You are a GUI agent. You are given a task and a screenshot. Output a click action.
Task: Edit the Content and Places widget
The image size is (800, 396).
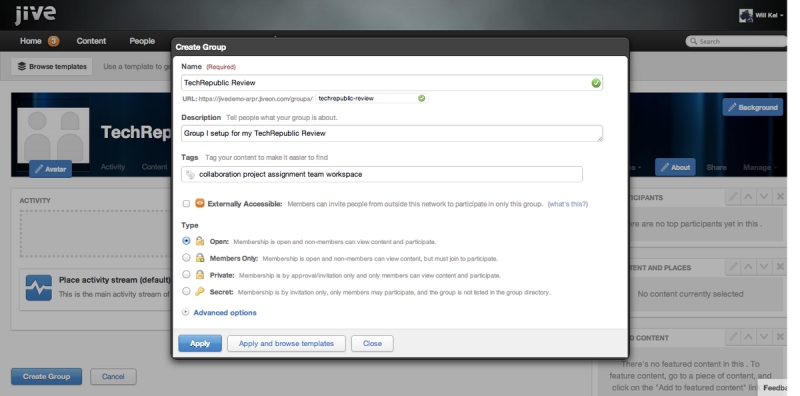733,267
